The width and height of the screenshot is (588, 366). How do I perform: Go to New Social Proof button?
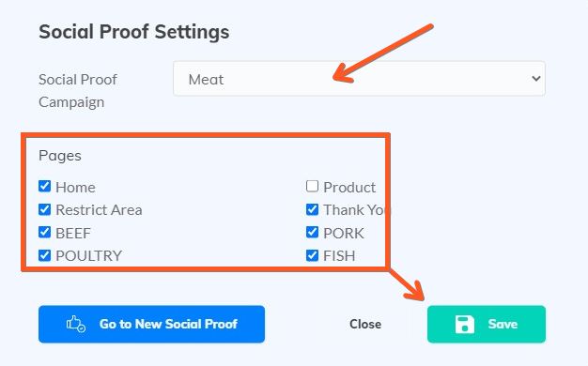pyautogui.click(x=151, y=324)
